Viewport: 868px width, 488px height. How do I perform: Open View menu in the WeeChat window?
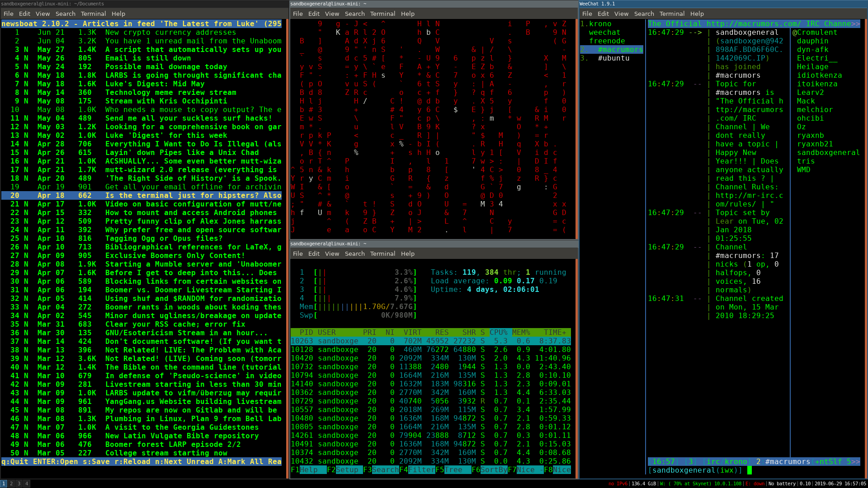621,14
